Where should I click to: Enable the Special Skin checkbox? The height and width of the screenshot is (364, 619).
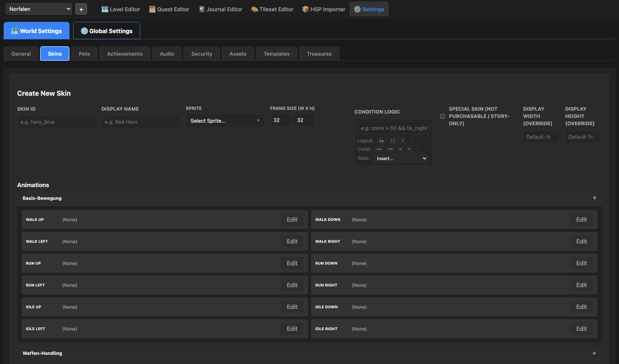pyautogui.click(x=442, y=116)
